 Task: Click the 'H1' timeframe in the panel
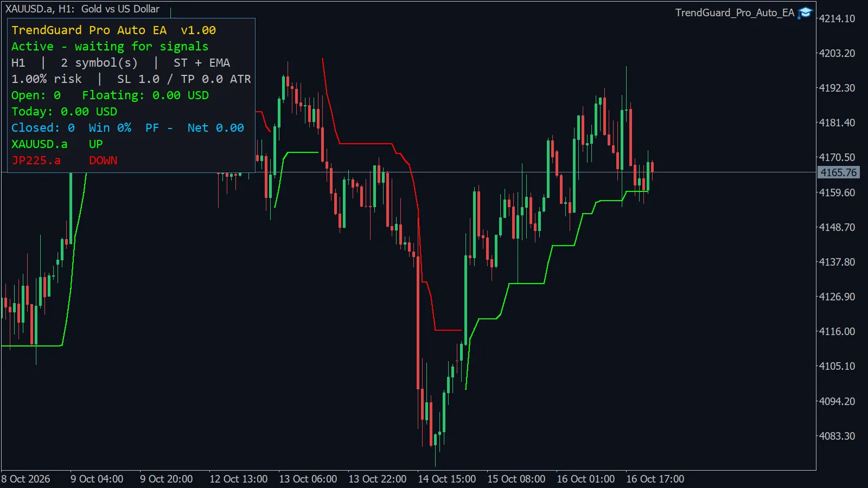pos(18,63)
